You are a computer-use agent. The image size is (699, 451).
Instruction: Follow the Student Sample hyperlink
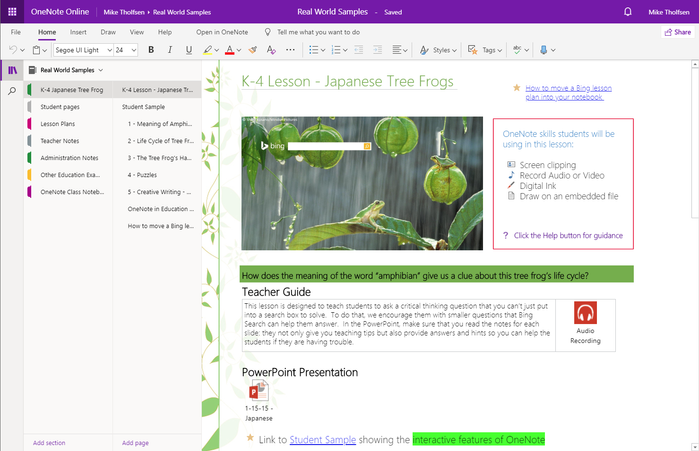tap(323, 440)
